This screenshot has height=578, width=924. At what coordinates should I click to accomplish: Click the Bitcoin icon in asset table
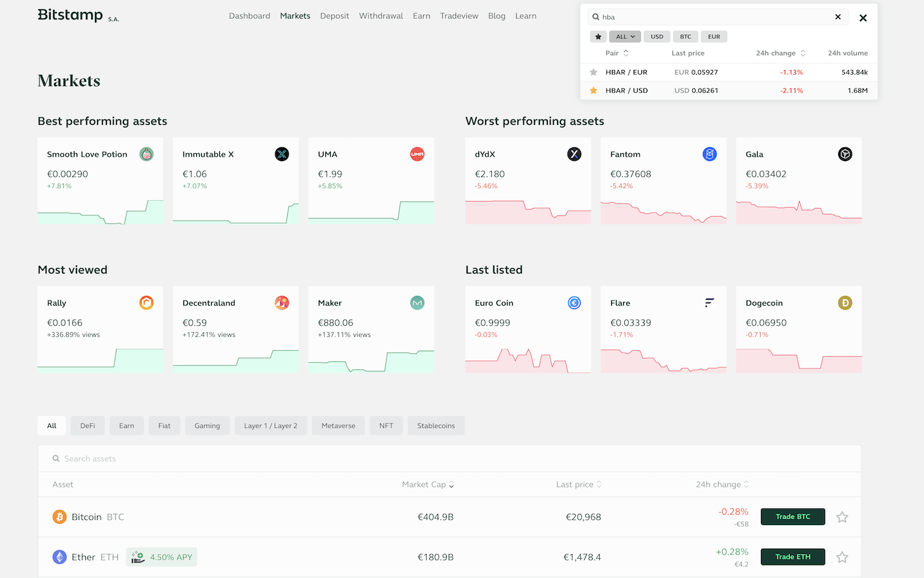pos(59,517)
